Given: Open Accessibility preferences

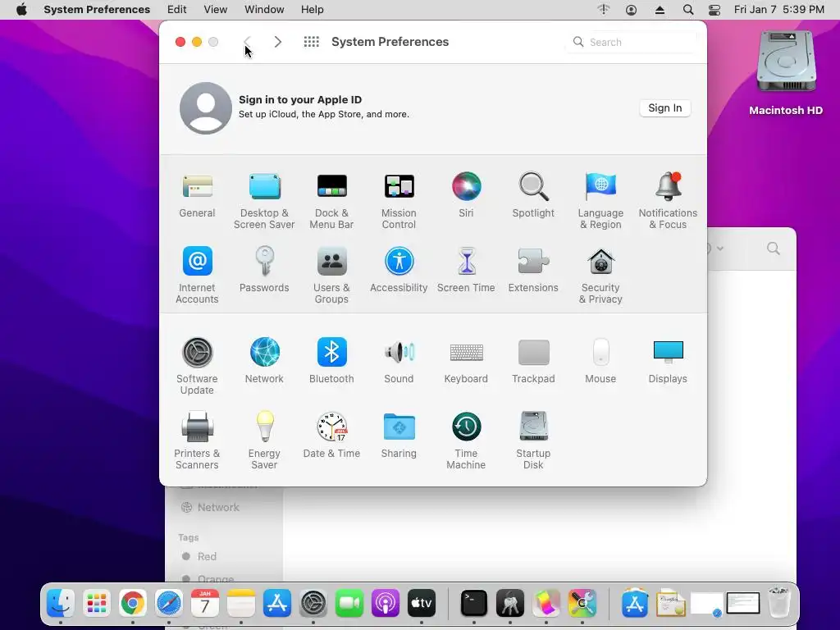Looking at the screenshot, I should (x=399, y=270).
